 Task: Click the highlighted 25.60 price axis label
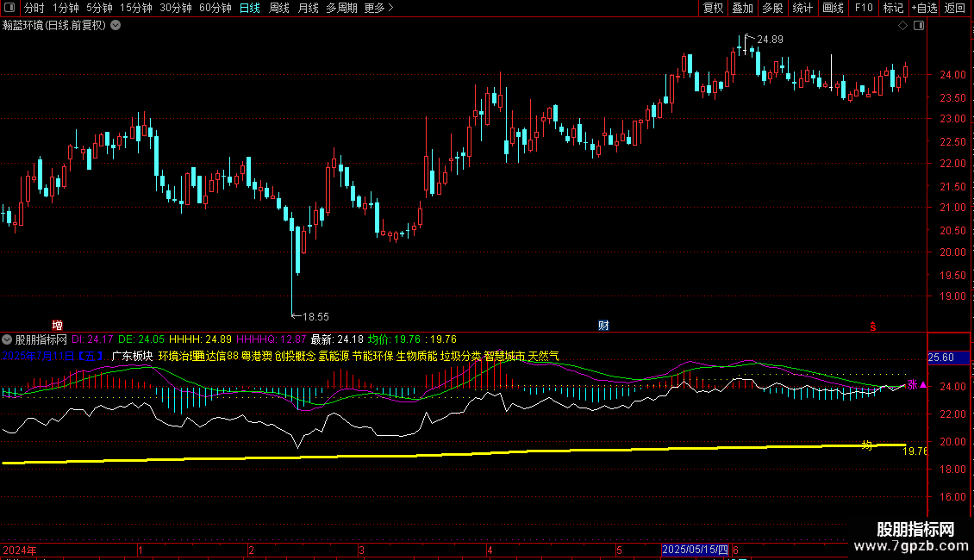948,358
